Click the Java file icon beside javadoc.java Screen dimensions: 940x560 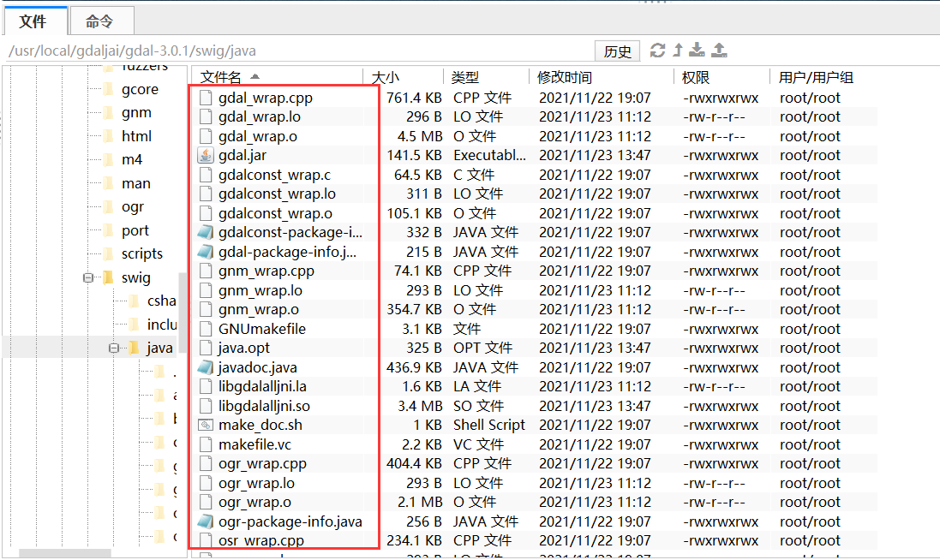[205, 366]
